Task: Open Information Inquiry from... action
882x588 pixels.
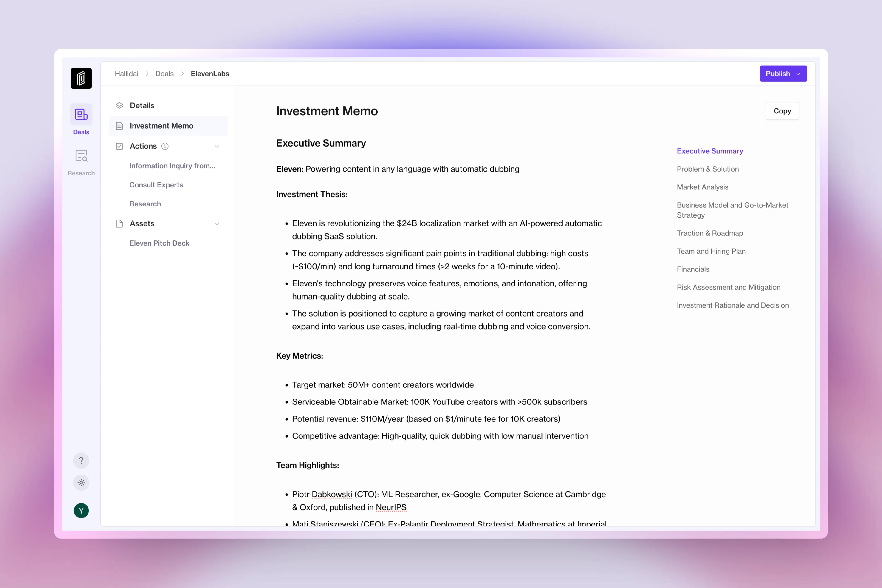Action: (172, 166)
